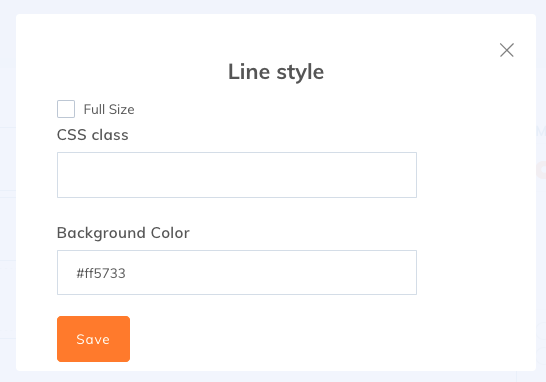Viewport: 546px width, 382px height.
Task: Click the dimmed backdrop above the dialog
Action: [273, 7]
